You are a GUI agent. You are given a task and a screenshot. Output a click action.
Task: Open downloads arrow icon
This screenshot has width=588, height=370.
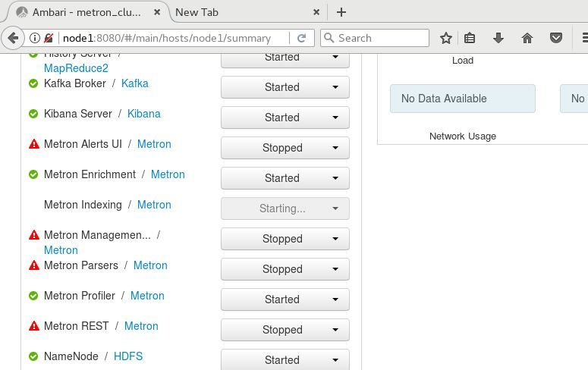[498, 38]
